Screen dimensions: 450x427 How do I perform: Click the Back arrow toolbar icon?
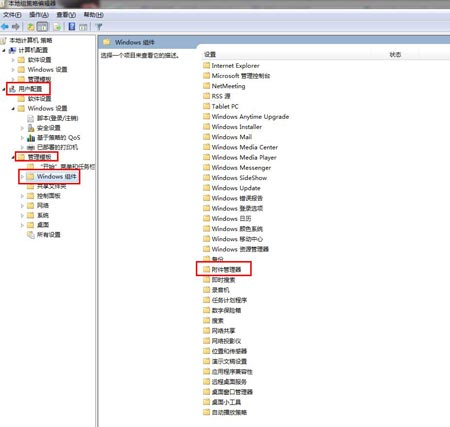[5, 27]
